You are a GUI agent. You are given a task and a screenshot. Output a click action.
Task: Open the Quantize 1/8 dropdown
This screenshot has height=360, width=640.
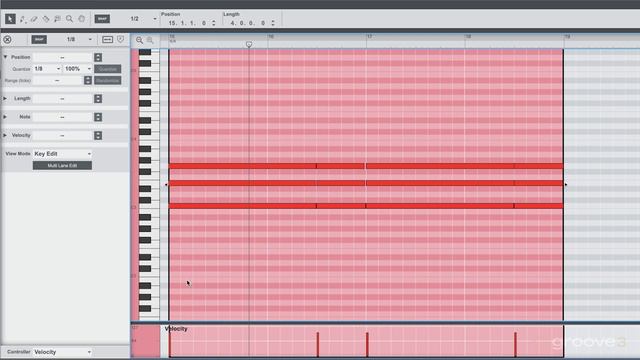[x=47, y=69]
